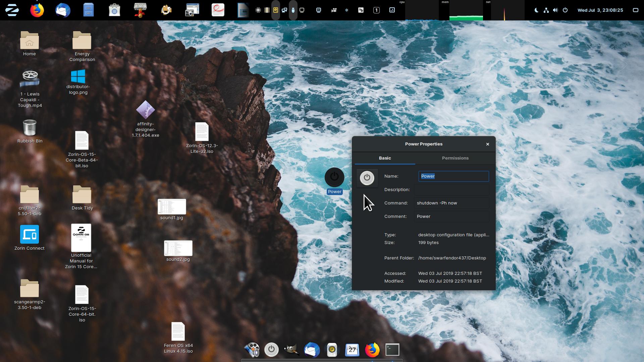
Task: Launch Firefox from the top panel
Action: pos(37,10)
